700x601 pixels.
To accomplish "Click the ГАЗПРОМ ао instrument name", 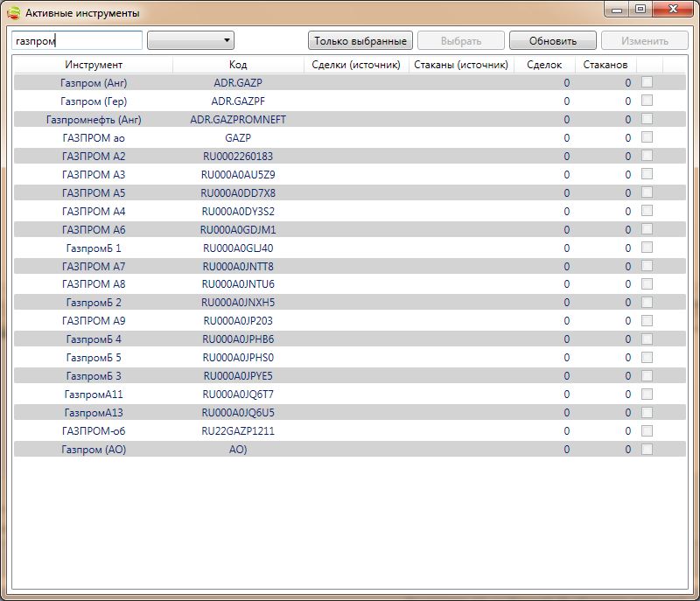I will [x=94, y=138].
